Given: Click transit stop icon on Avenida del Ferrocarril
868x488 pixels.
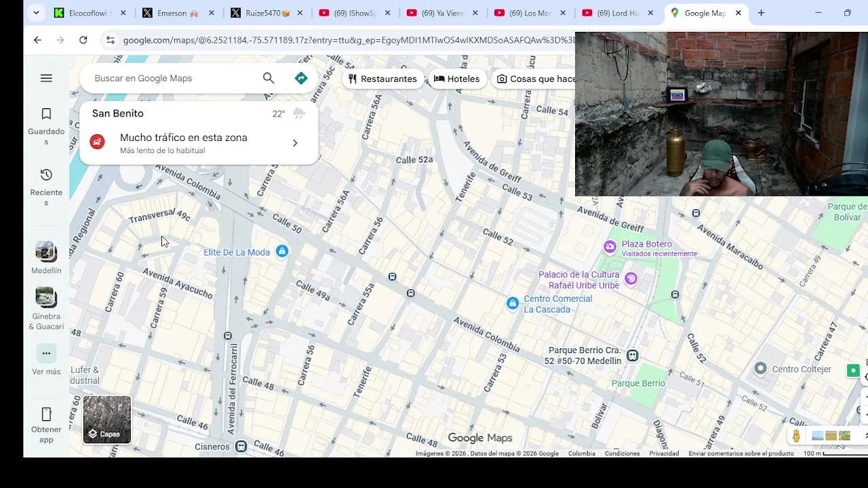Looking at the screenshot, I should click(228, 336).
